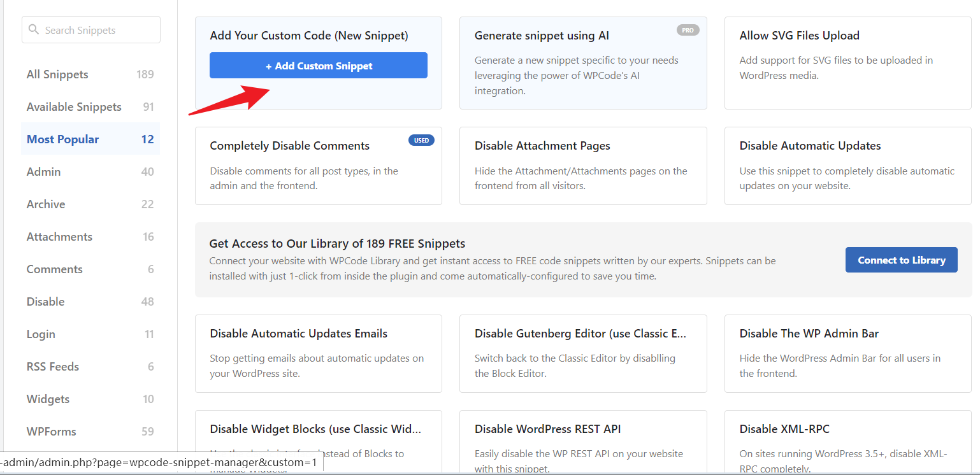The width and height of the screenshot is (980, 475).
Task: Open the Disable Attachment Pages card
Action: coord(583,166)
